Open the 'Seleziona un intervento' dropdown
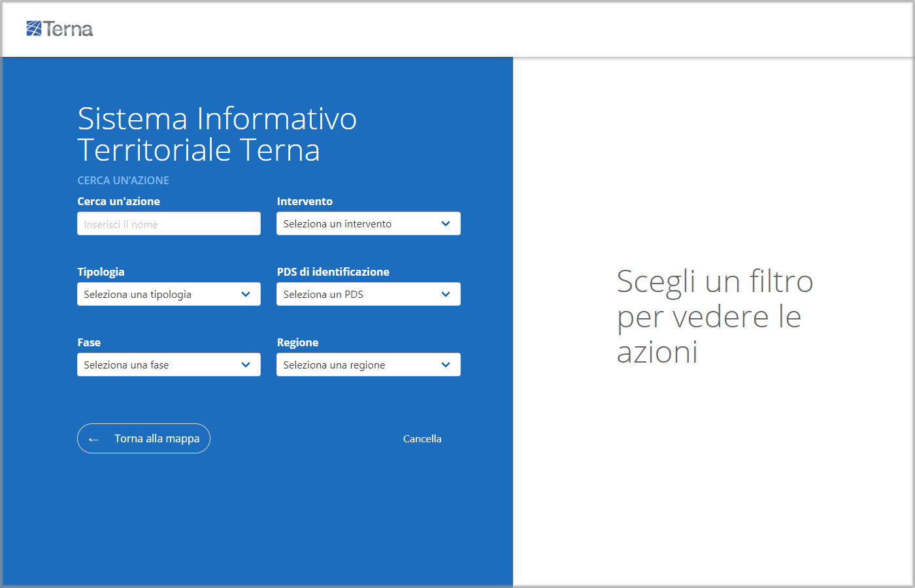915x588 pixels. coord(369,223)
